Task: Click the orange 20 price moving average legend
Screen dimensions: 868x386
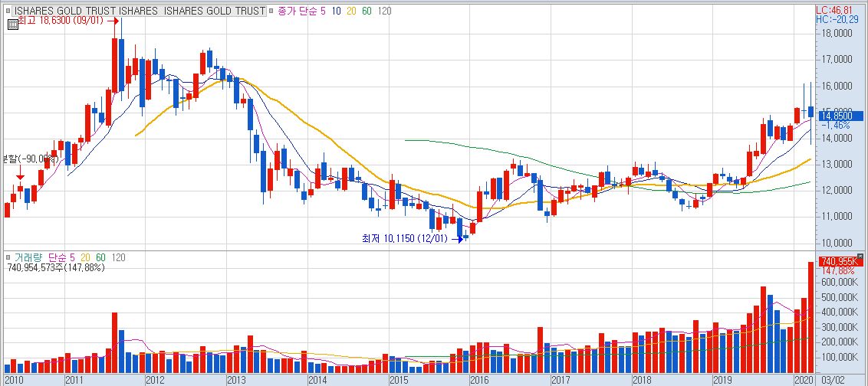Action: tap(351, 11)
